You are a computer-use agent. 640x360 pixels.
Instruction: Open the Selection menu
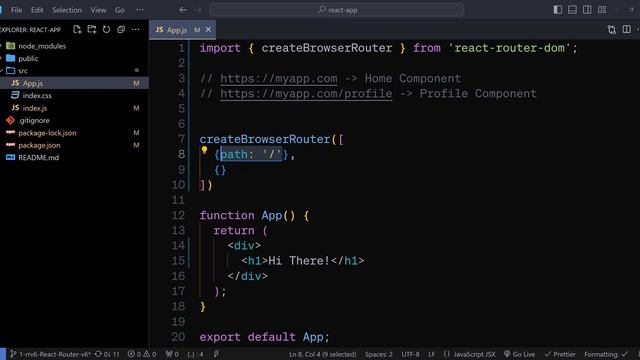(67, 10)
